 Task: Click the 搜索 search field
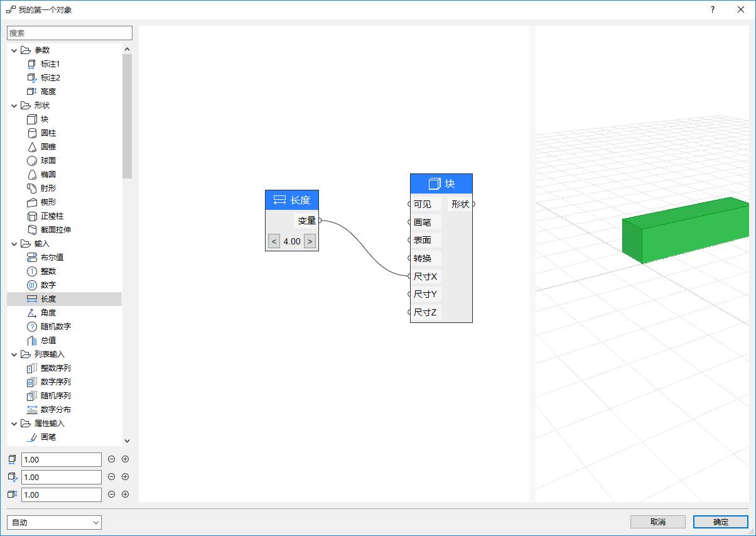70,33
